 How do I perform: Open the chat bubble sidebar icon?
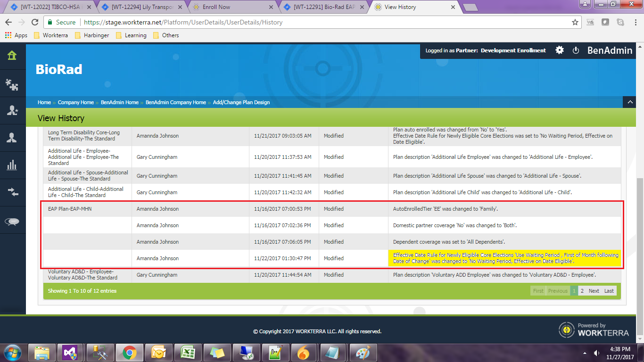click(12, 222)
